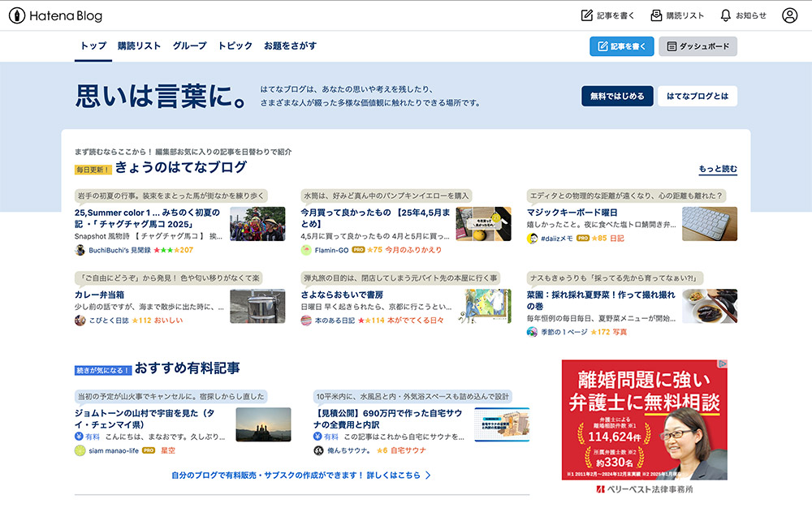Open the グループ tab

(x=189, y=46)
